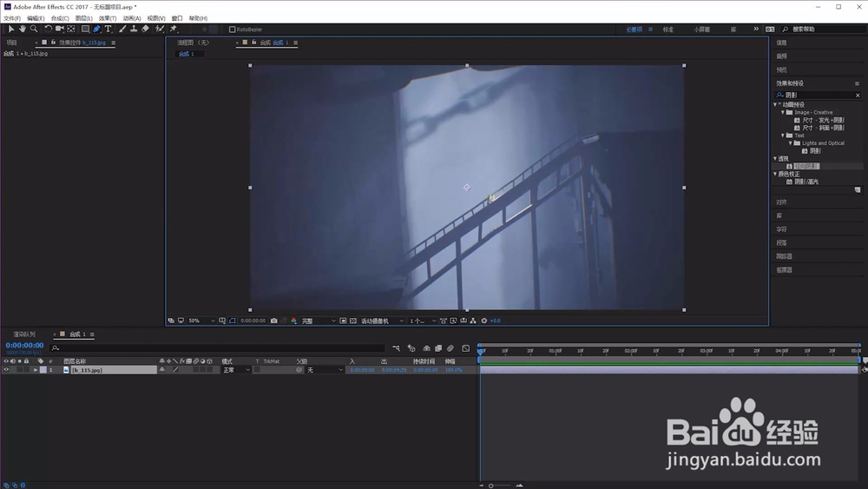Screen dimensions: 868x489
Task: Select the Selection arrow tool
Action: [10, 29]
